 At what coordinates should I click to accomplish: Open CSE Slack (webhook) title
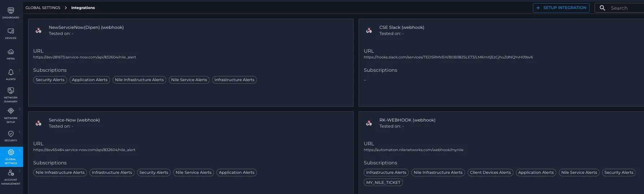[402, 27]
